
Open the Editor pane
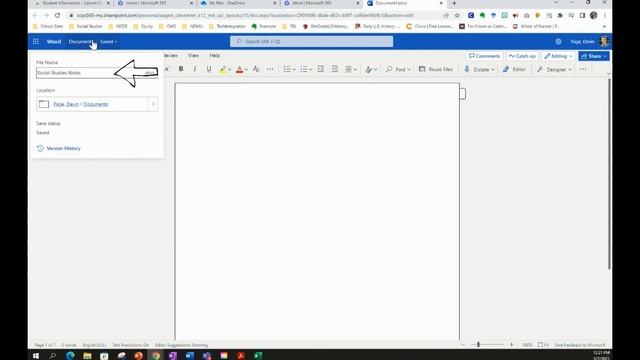514,69
